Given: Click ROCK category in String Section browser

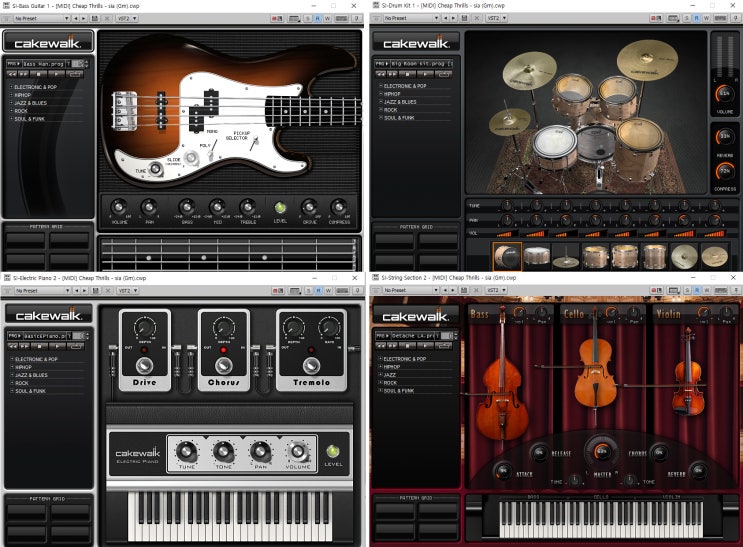Looking at the screenshot, I should (x=390, y=383).
